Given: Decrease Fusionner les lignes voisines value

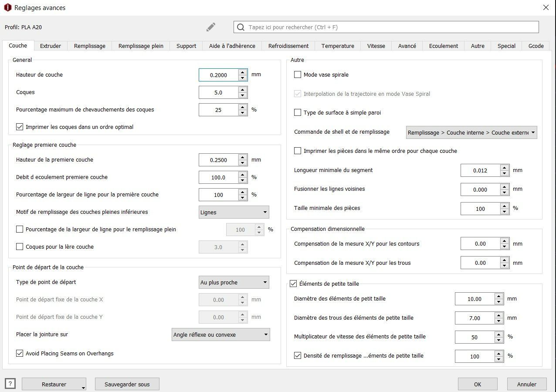Looking at the screenshot, I should click(x=505, y=193).
